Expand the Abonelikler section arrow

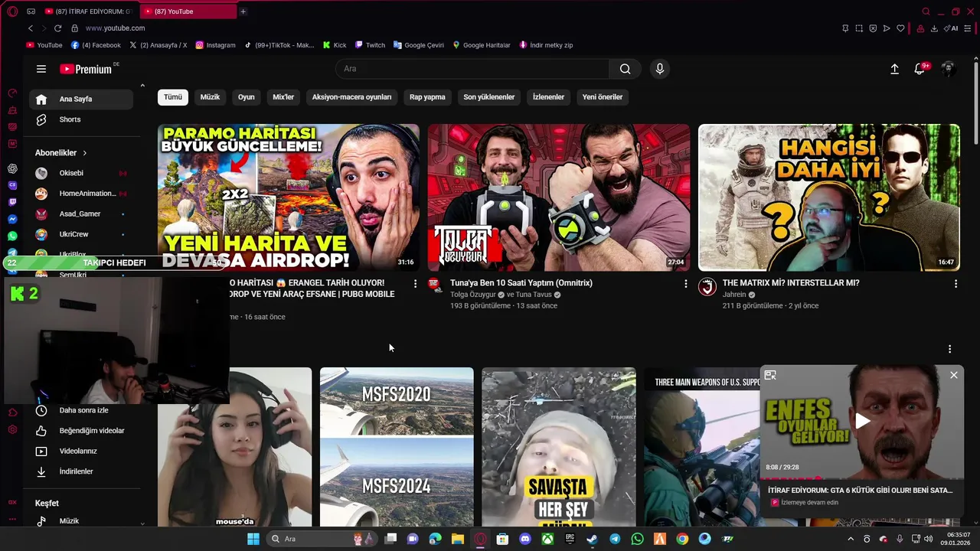point(85,153)
